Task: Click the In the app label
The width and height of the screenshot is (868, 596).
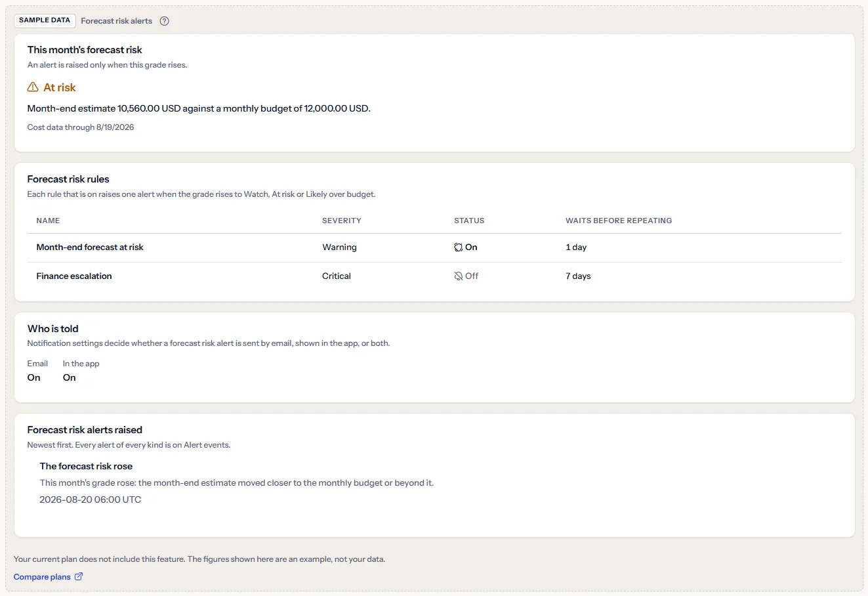Action: [81, 364]
